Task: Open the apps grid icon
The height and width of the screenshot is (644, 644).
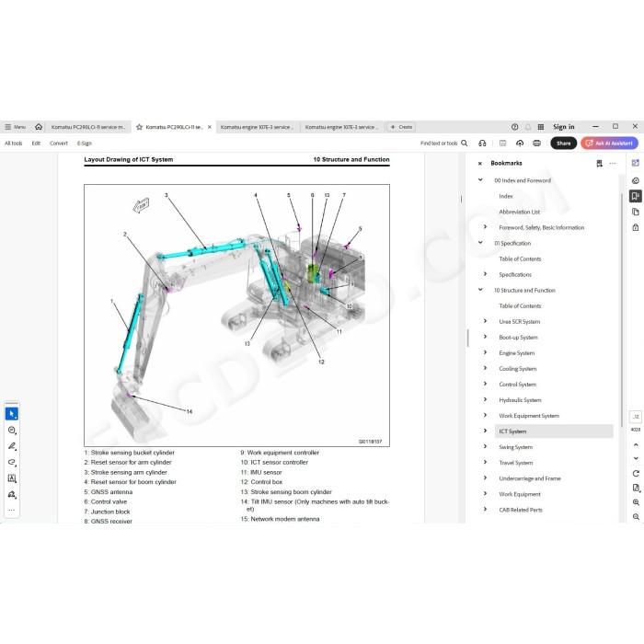Action: pyautogui.click(x=541, y=127)
